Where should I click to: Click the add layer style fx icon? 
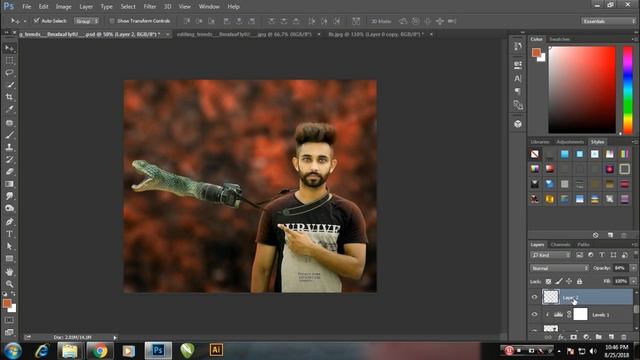point(561,337)
